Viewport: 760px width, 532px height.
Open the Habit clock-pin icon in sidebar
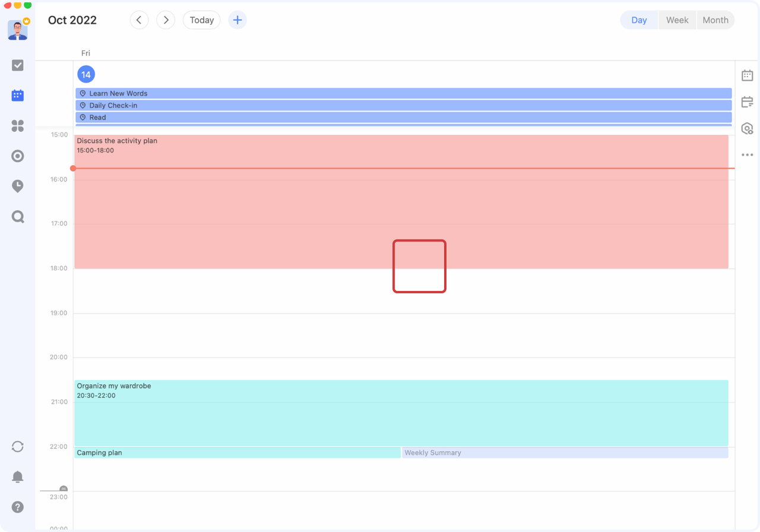(18, 186)
